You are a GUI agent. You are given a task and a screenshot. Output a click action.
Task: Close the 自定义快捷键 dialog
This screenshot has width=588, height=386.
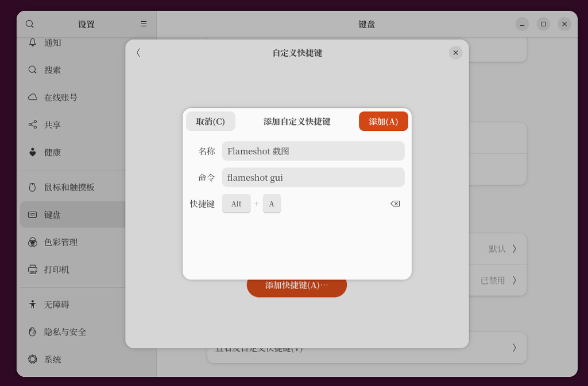click(x=455, y=53)
